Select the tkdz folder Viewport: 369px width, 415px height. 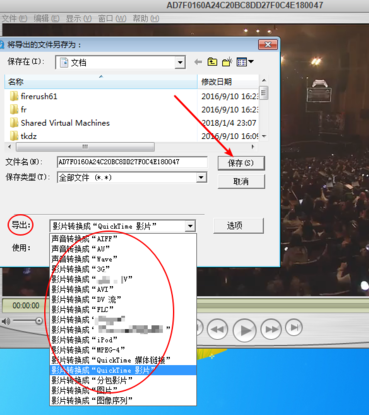[23, 136]
